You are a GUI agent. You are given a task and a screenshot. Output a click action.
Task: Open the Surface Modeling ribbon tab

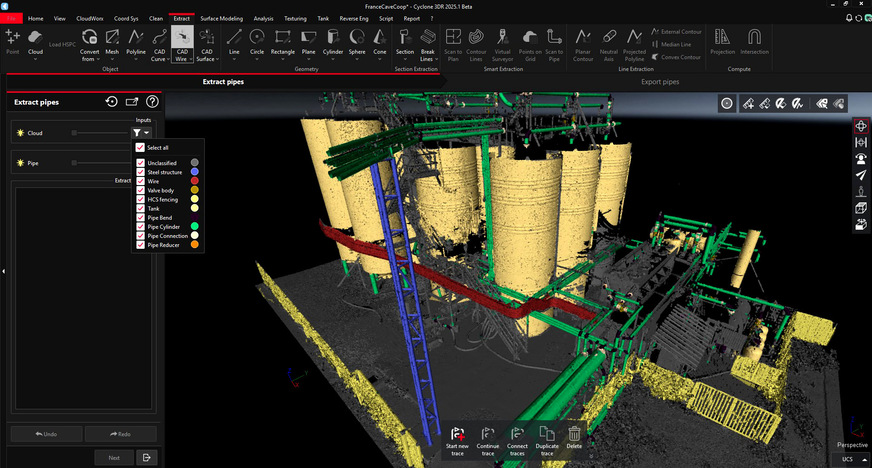pos(221,18)
